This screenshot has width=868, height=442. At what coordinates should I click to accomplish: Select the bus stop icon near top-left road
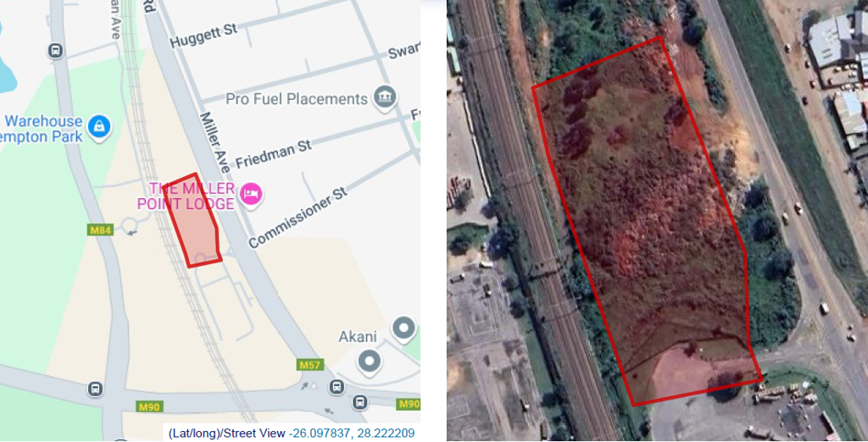pos(55,51)
